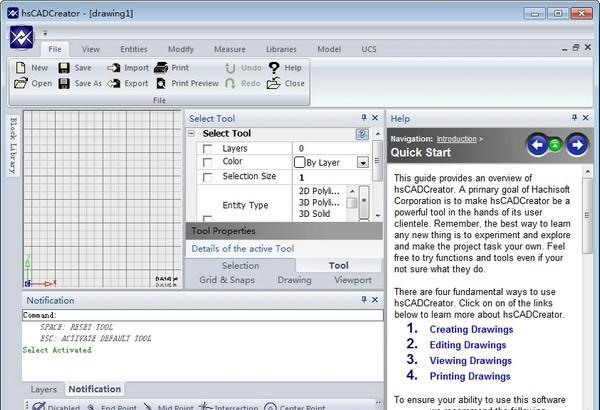600x410 pixels.
Task: Open the Viewing Drawings help link
Action: 470,361
